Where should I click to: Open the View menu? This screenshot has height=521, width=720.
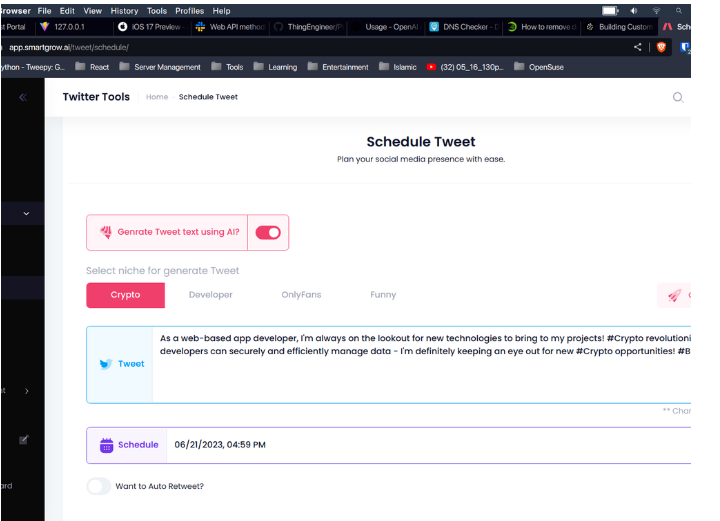coord(93,11)
